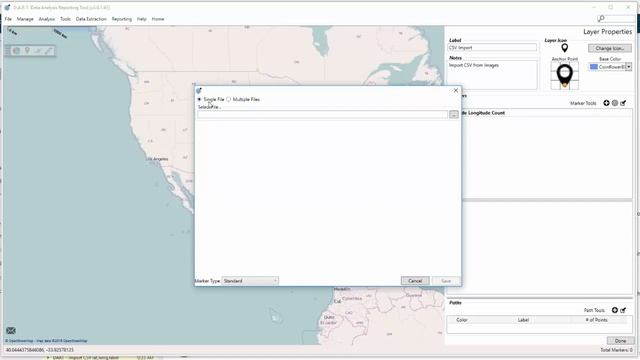Viewport: 640px width, 360px height.
Task: Click the Cornflower blue base color swatch
Action: [x=594, y=67]
